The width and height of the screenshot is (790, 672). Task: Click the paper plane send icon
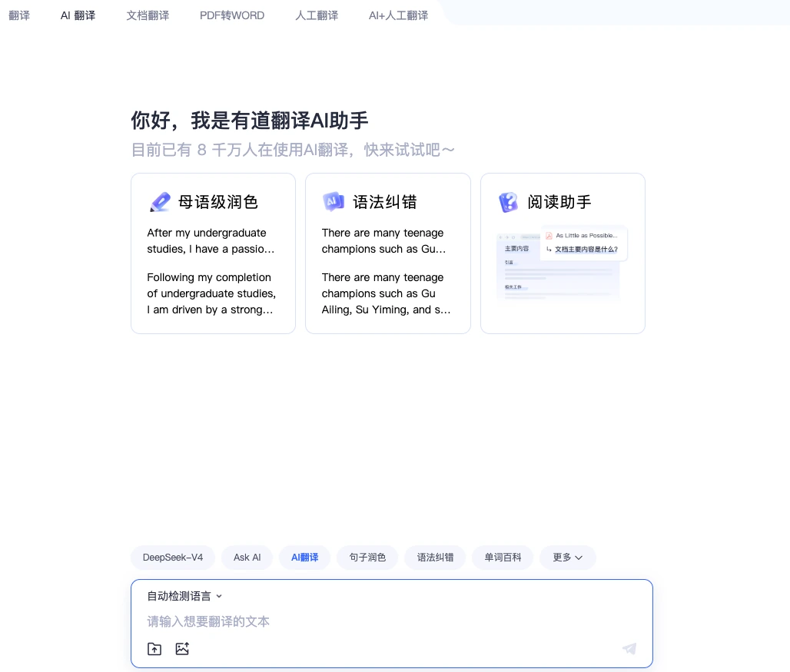tap(629, 648)
